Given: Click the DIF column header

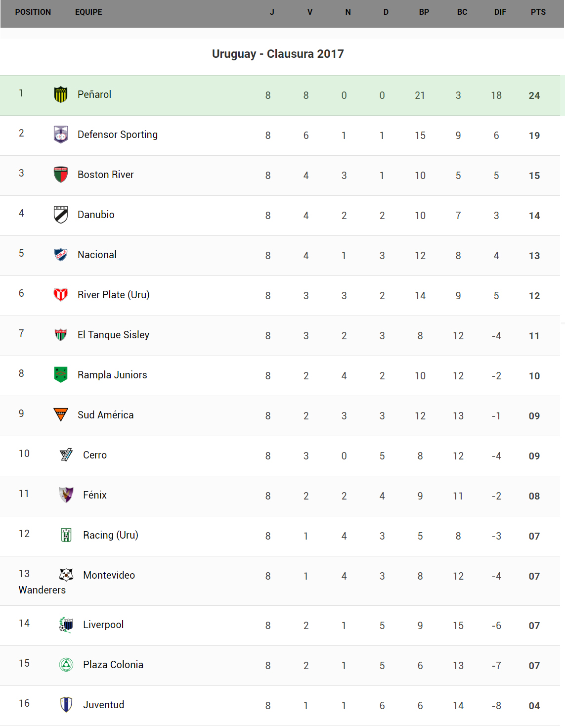Looking at the screenshot, I should click(x=500, y=12).
